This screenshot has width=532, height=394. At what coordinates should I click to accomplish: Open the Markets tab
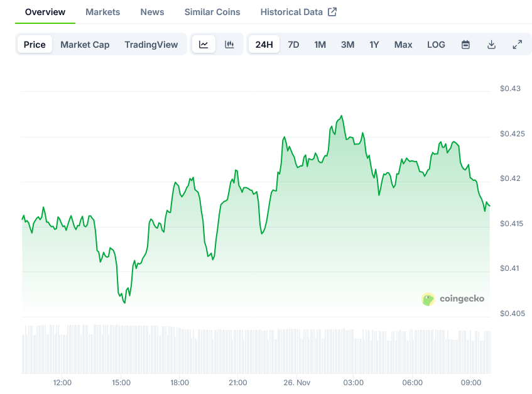tap(103, 12)
